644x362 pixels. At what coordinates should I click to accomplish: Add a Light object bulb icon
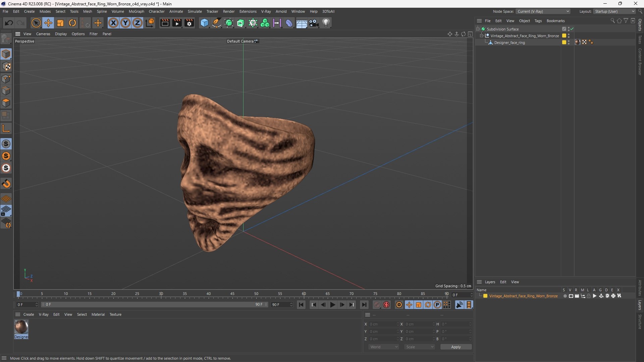point(326,23)
